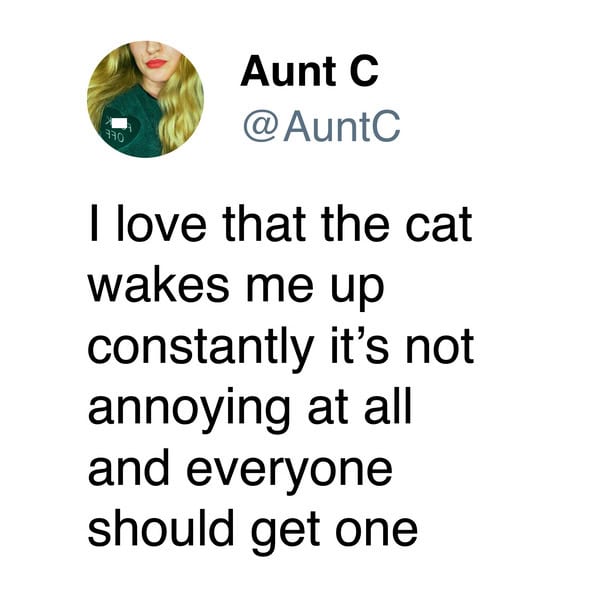Click the word 'should' in the tweet

pyautogui.click(x=161, y=529)
